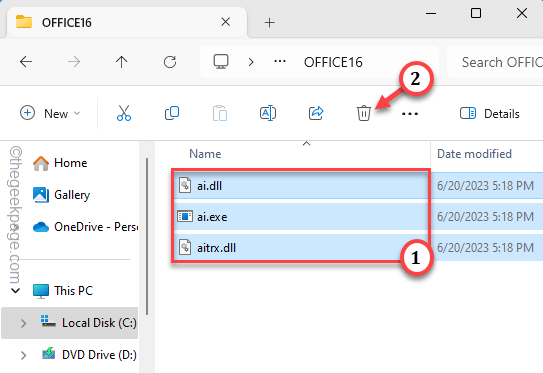Click the address bar ellipsis for hidden path
Screen dimensions: 543x373
[280, 62]
